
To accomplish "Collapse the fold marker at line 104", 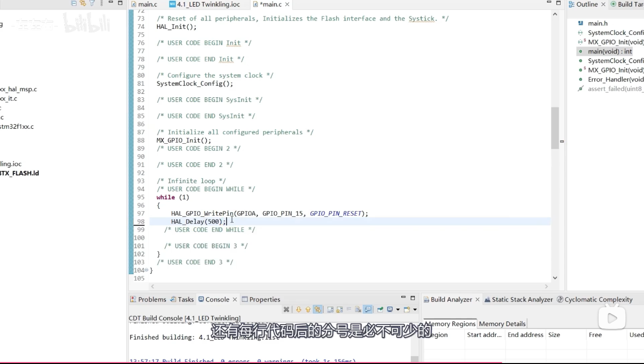I will click(146, 270).
